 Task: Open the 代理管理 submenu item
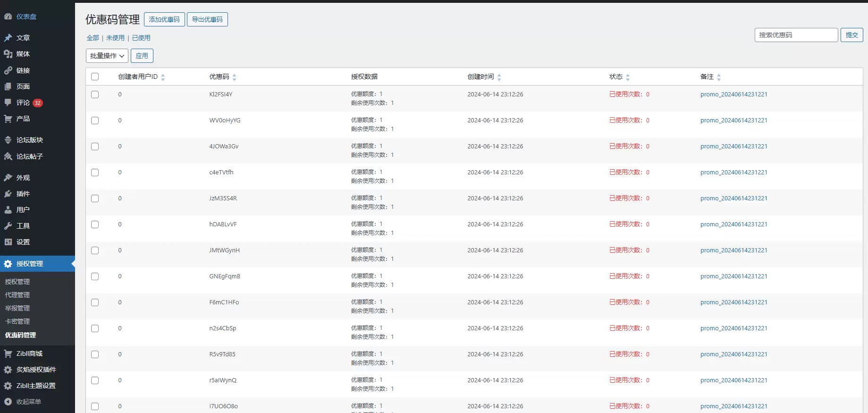click(x=17, y=295)
